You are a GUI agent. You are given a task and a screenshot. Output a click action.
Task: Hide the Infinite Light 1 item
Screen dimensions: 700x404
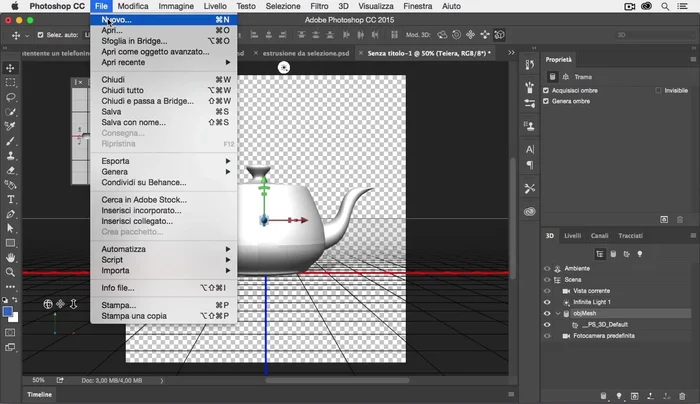click(547, 301)
